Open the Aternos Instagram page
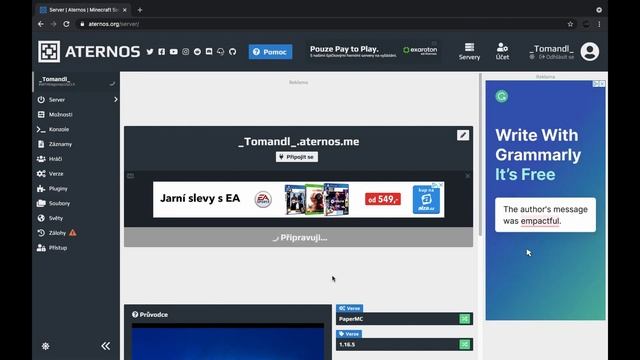The height and width of the screenshot is (360, 640). coord(185,52)
